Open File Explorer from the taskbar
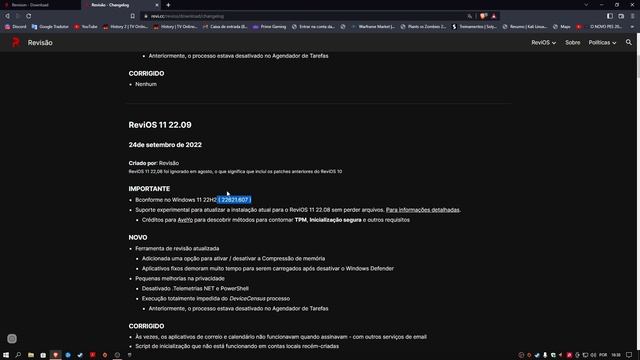 31,355
